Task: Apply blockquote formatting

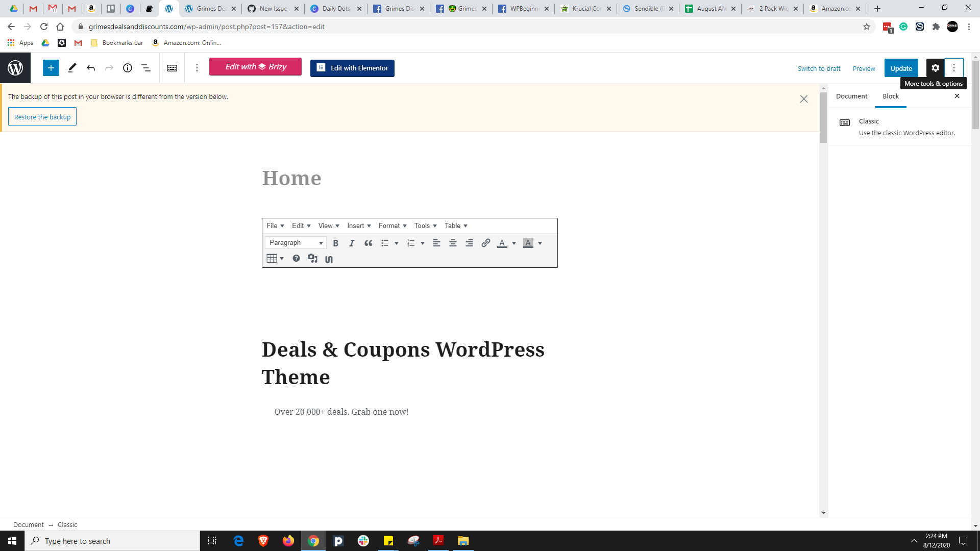Action: pyautogui.click(x=368, y=243)
